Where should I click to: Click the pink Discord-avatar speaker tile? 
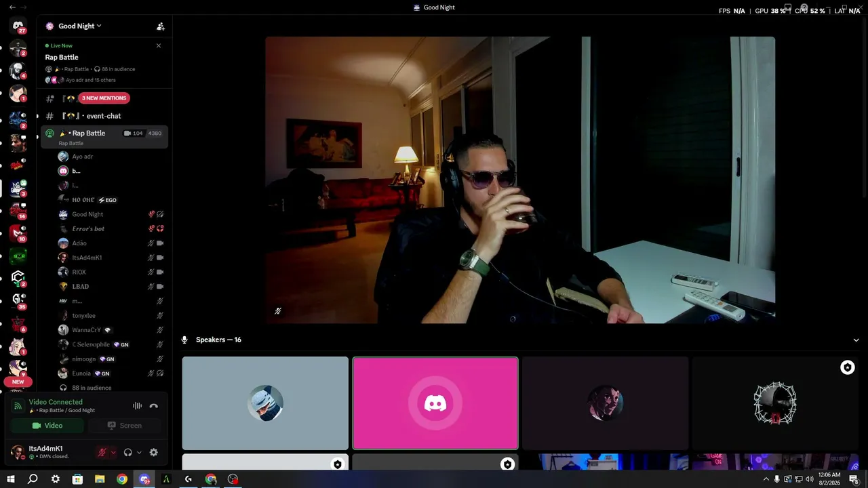tap(435, 403)
